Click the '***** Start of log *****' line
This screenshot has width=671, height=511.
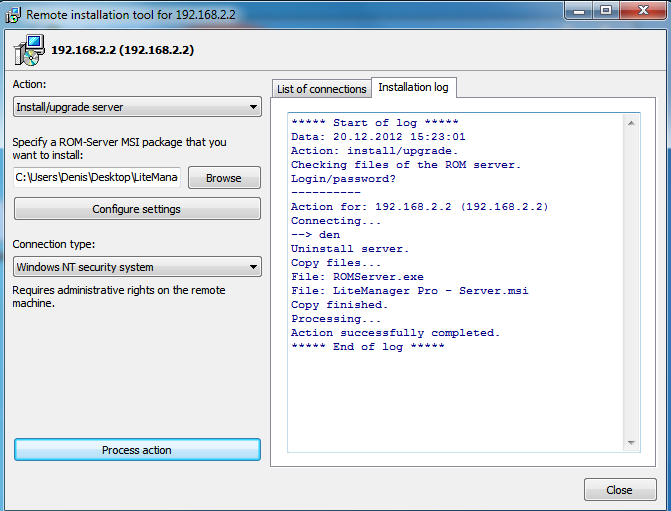click(x=374, y=123)
